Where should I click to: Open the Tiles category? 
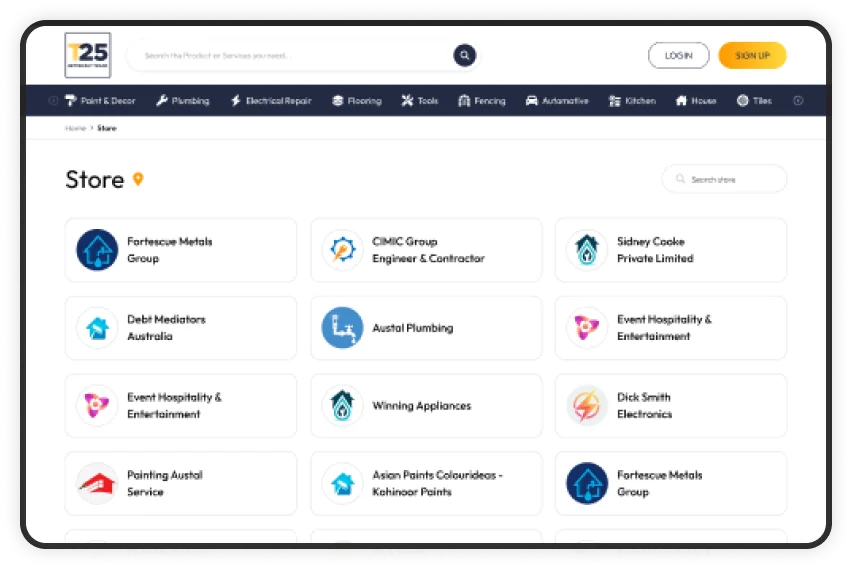[754, 101]
